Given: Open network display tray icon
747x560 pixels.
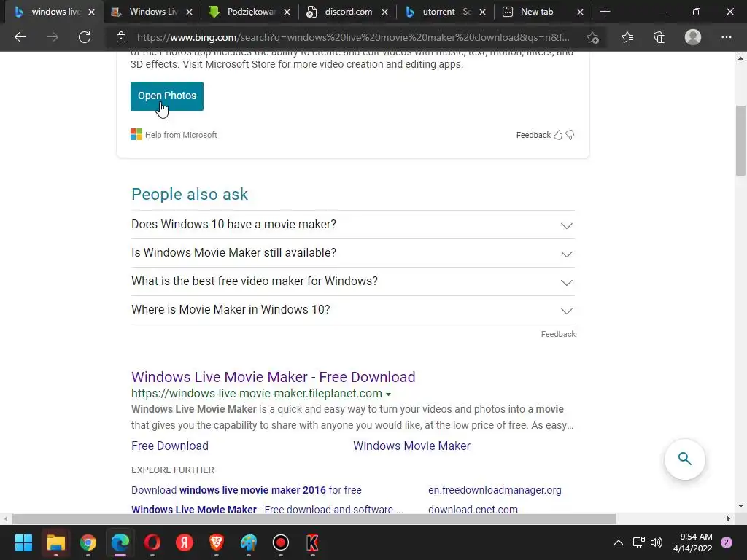Looking at the screenshot, I should 638,542.
